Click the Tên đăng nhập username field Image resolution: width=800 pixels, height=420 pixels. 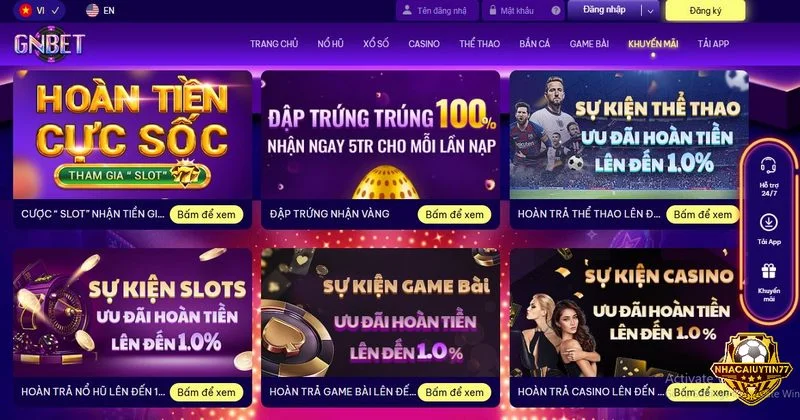pos(437,10)
